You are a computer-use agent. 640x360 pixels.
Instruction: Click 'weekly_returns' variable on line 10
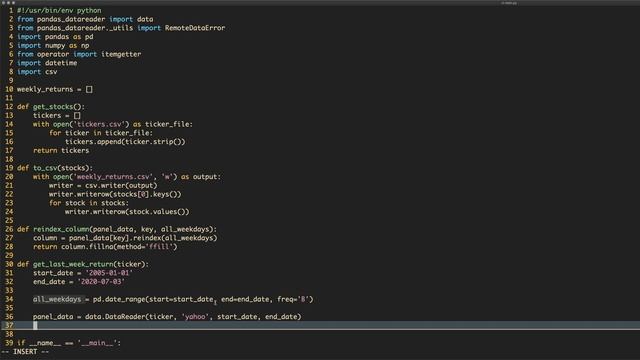[45, 89]
